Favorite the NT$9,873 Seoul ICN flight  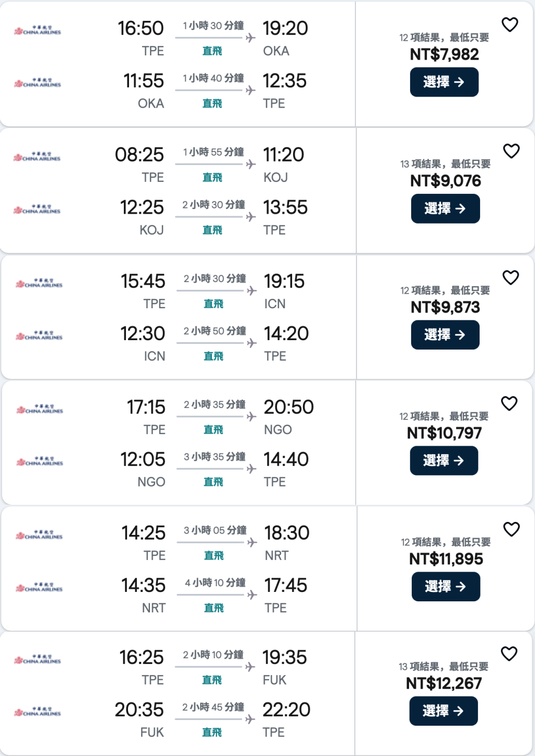pyautogui.click(x=510, y=277)
